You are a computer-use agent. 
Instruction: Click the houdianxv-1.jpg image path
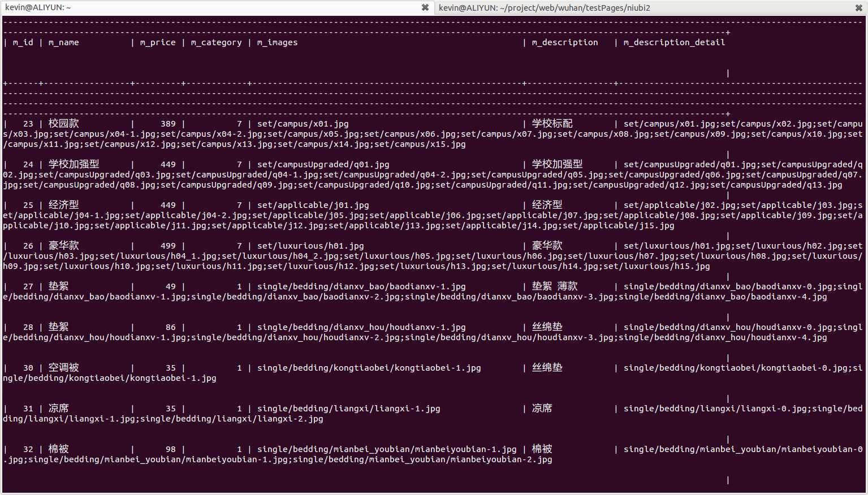coord(361,327)
